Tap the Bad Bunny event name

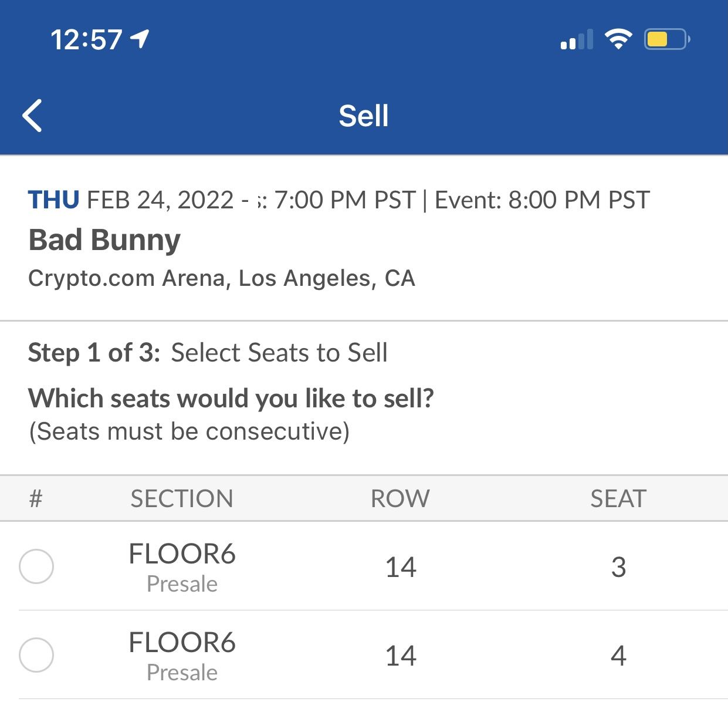104,240
